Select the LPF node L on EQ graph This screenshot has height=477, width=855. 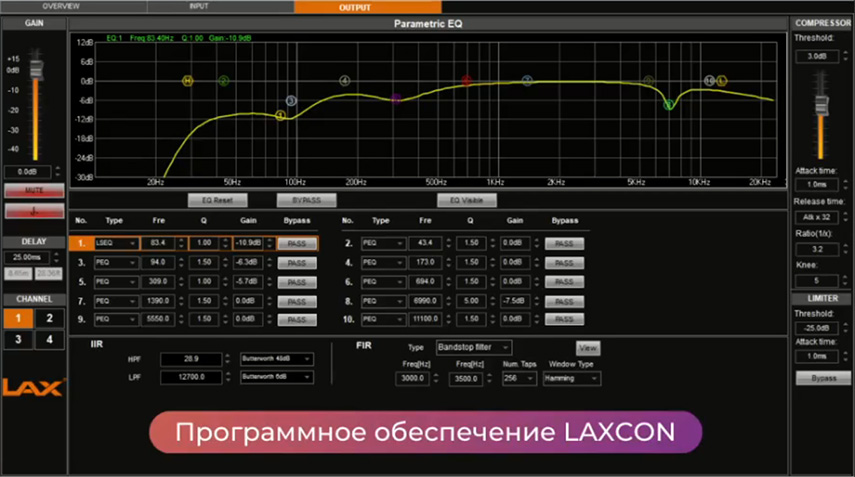point(721,81)
